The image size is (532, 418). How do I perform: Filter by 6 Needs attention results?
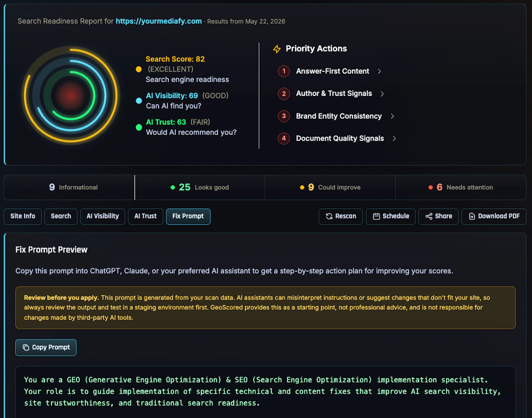(x=461, y=187)
